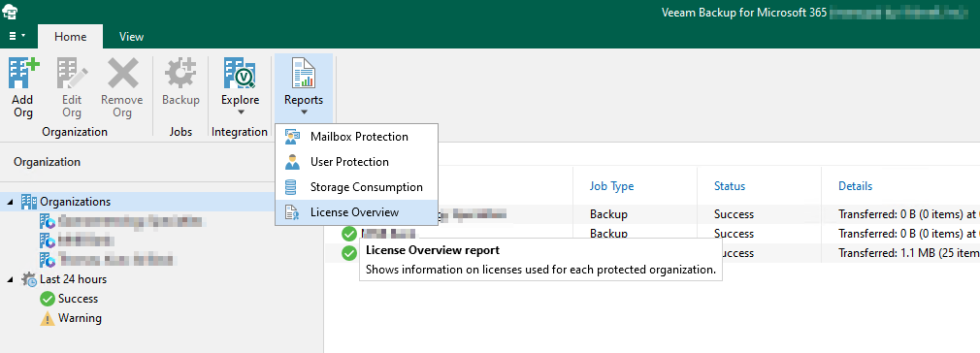This screenshot has width=980, height=353.
Task: Sort by Status column header
Action: pos(730,186)
